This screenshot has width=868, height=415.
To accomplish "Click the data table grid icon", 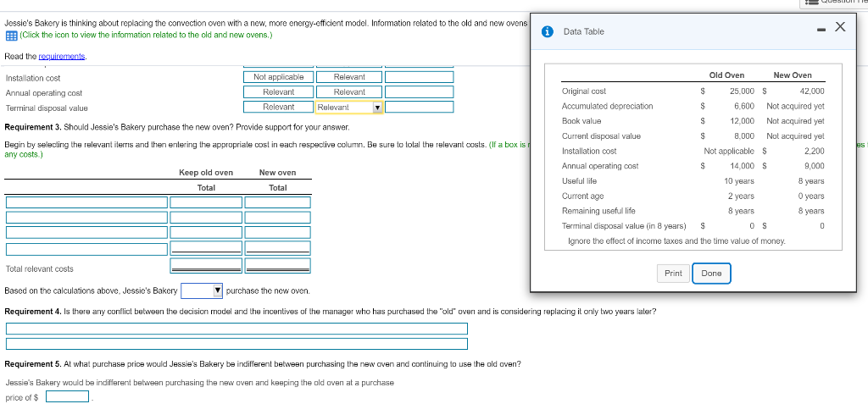I will (10, 36).
